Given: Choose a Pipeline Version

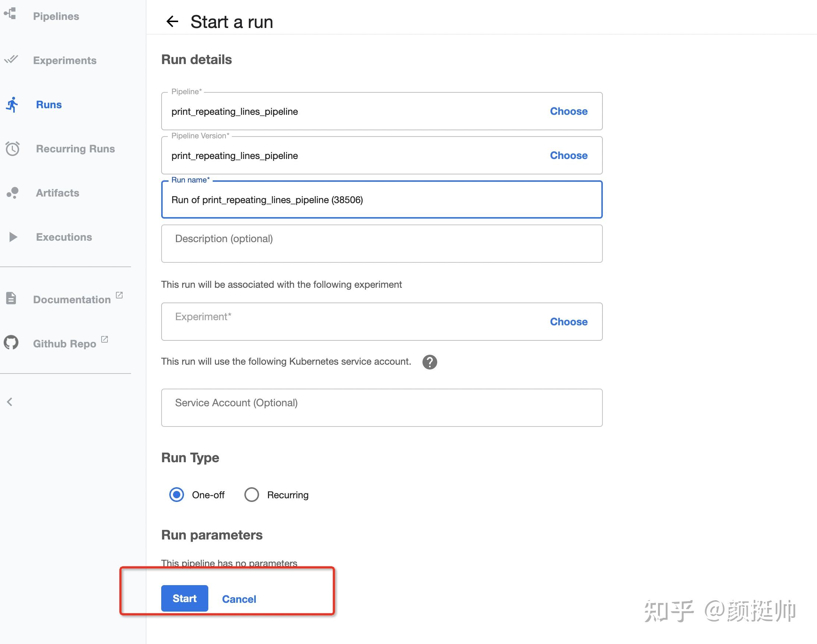Looking at the screenshot, I should pos(568,155).
